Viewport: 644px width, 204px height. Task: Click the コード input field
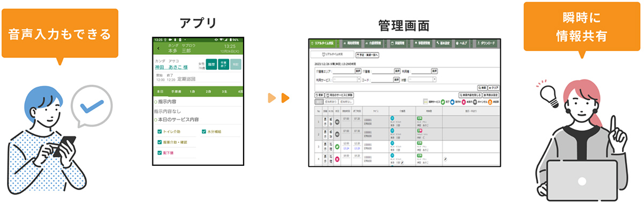[x=382, y=79]
